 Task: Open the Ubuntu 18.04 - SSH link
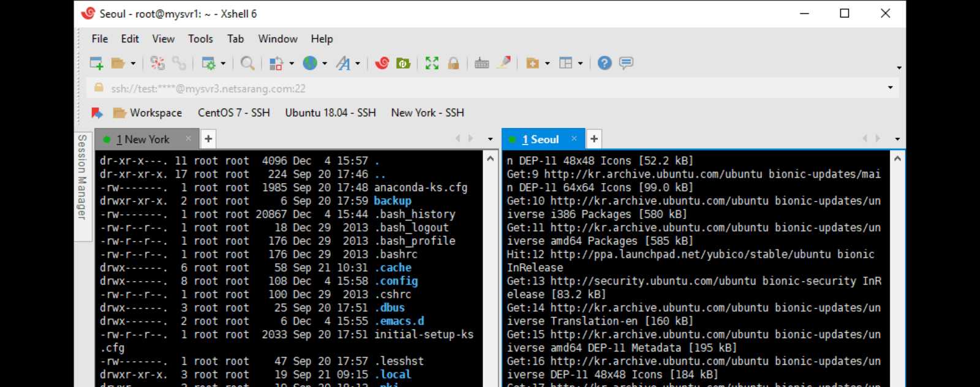point(330,113)
